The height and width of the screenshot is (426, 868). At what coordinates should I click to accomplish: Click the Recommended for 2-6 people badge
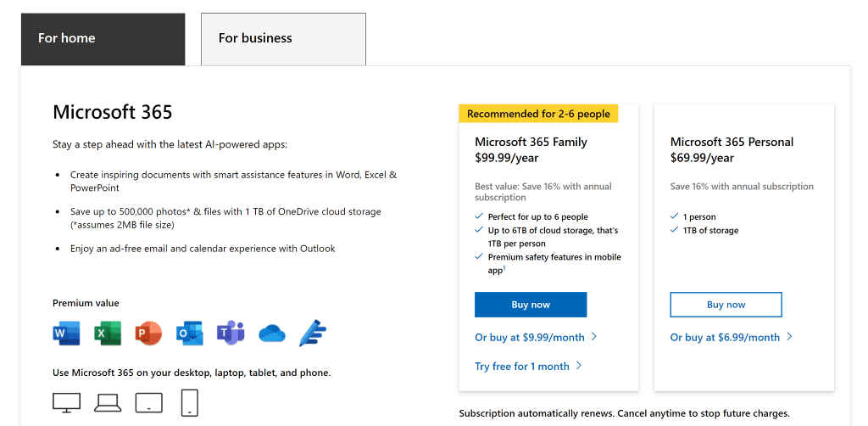click(538, 114)
